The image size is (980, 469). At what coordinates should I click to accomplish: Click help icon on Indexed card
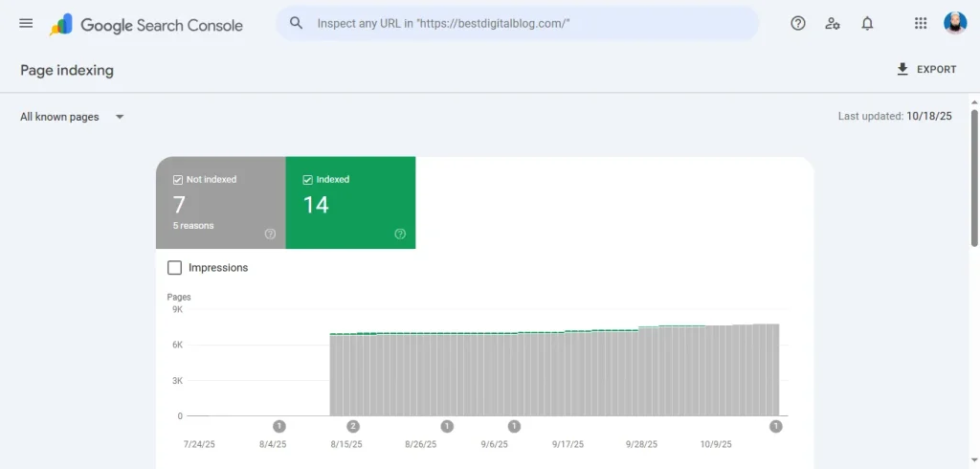[x=400, y=234]
